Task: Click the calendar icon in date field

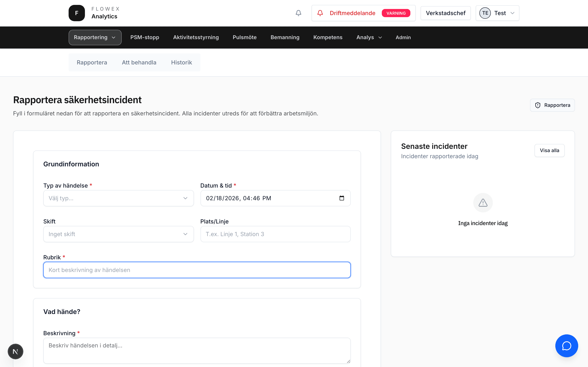Action: point(342,198)
